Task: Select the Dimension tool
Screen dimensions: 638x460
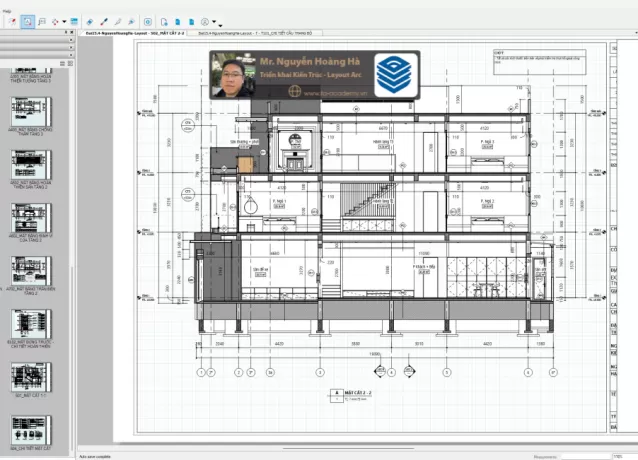Action: point(55,22)
